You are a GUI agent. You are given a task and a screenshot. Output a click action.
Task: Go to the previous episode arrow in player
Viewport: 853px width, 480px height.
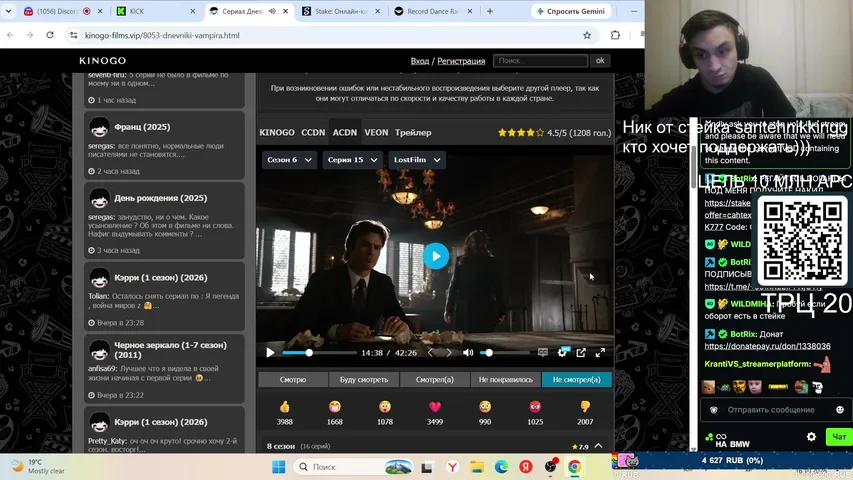coord(430,353)
